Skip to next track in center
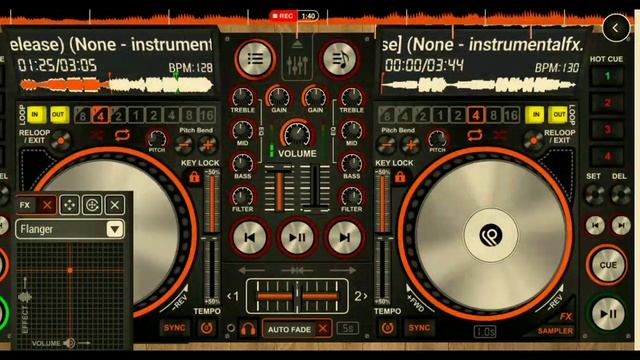The width and height of the screenshot is (640, 360). point(344,238)
